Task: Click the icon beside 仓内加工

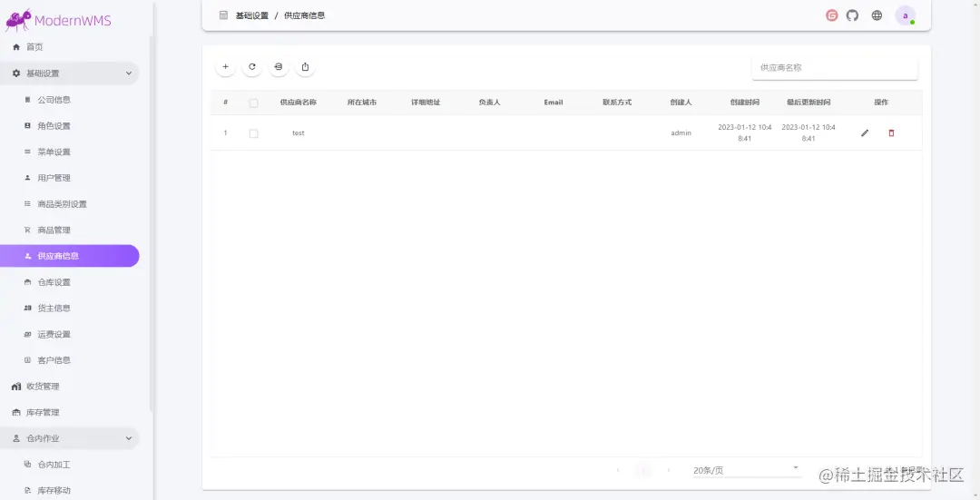Action: pos(27,465)
